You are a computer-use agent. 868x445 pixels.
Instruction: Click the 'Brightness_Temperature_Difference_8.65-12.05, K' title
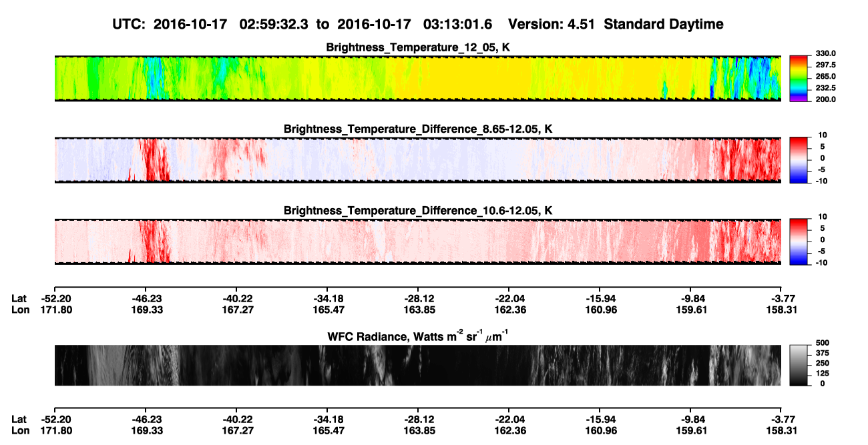[x=418, y=129]
